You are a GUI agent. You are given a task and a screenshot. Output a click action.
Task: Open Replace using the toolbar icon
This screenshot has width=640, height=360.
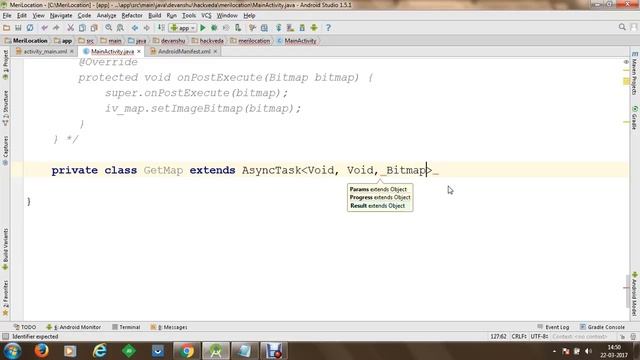120,28
